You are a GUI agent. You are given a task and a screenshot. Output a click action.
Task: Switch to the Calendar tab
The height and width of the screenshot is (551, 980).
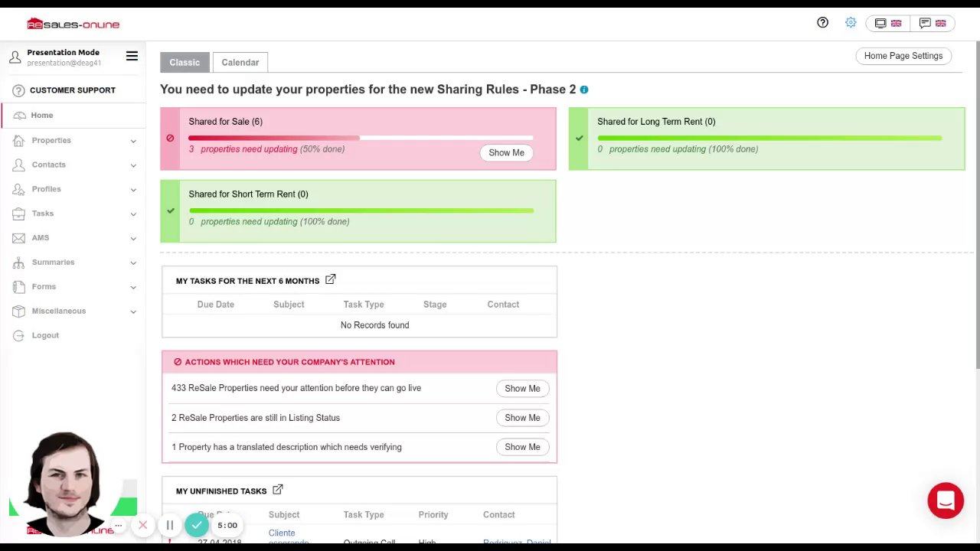click(x=240, y=63)
